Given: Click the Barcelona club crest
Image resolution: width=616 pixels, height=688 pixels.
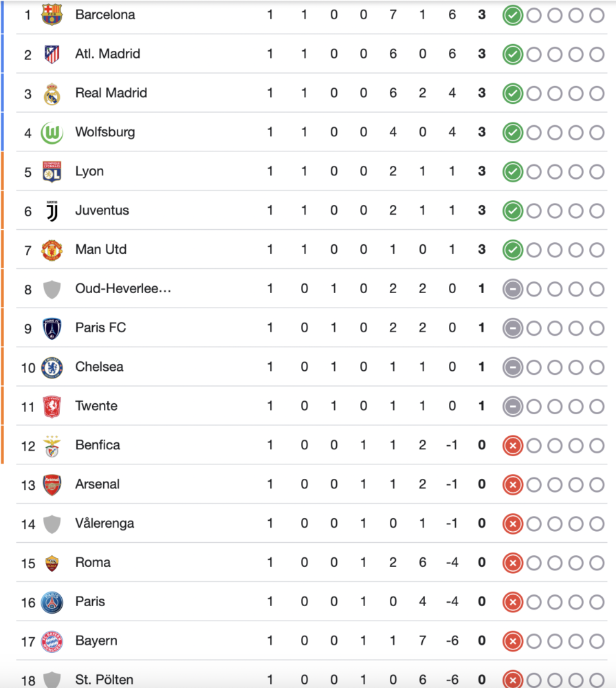Looking at the screenshot, I should click(52, 15).
